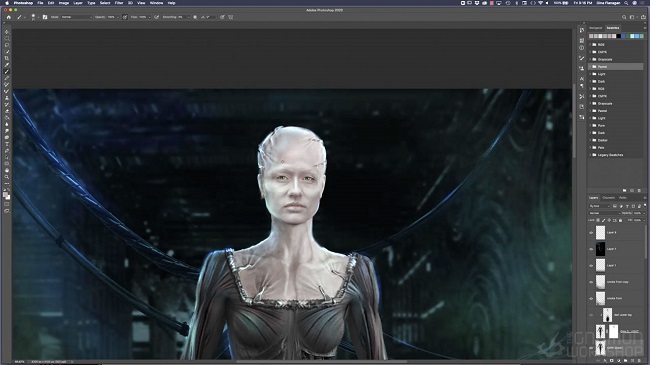Select the Eyedropper tool
Image resolution: width=650 pixels, height=365 pixels.
tap(7, 65)
